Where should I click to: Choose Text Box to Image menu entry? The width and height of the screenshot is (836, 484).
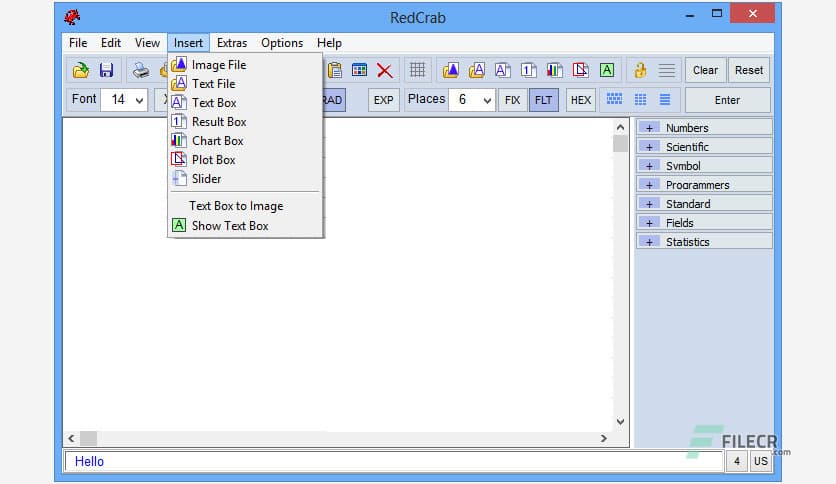245,206
